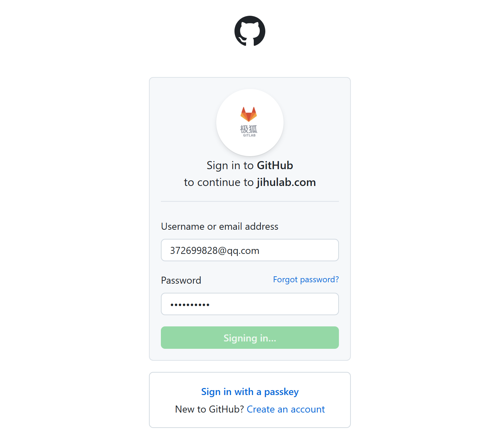Click the 'to continue to' text

pyautogui.click(x=219, y=182)
